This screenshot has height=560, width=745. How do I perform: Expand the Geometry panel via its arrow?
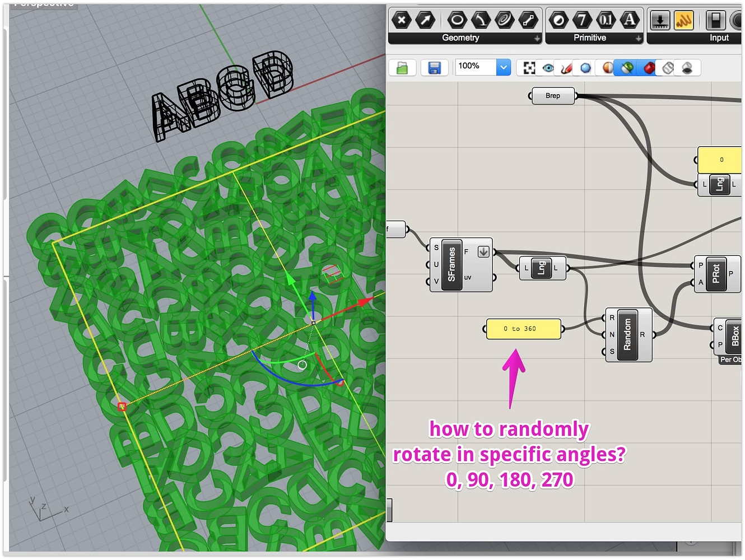537,39
